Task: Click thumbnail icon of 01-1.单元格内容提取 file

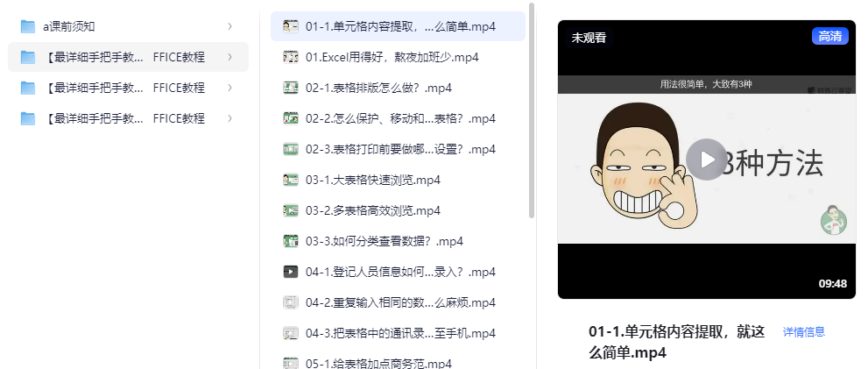Action: tap(291, 26)
